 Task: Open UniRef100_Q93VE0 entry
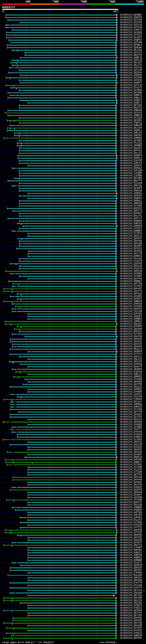[131, 120]
